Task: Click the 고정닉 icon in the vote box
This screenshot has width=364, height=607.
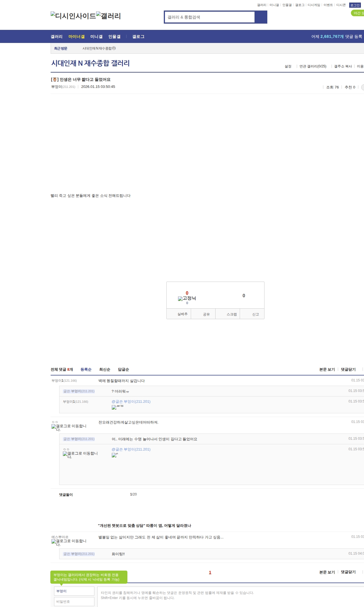Action: click(x=187, y=298)
